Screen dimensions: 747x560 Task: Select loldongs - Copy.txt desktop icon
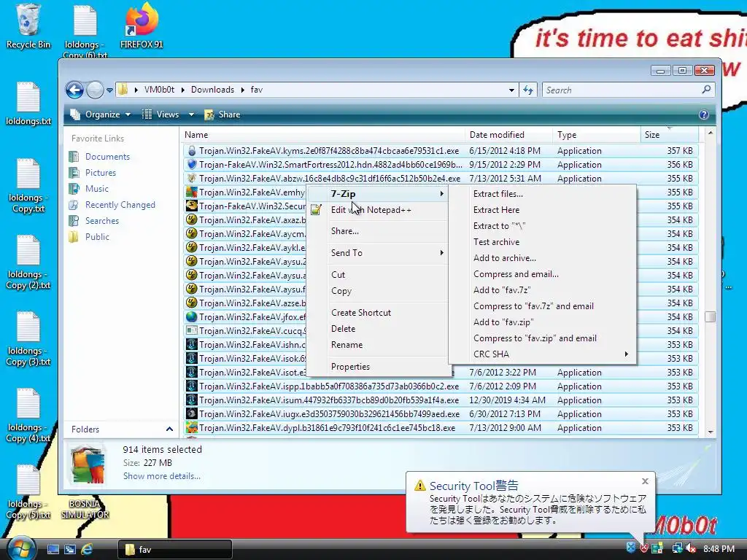28,186
